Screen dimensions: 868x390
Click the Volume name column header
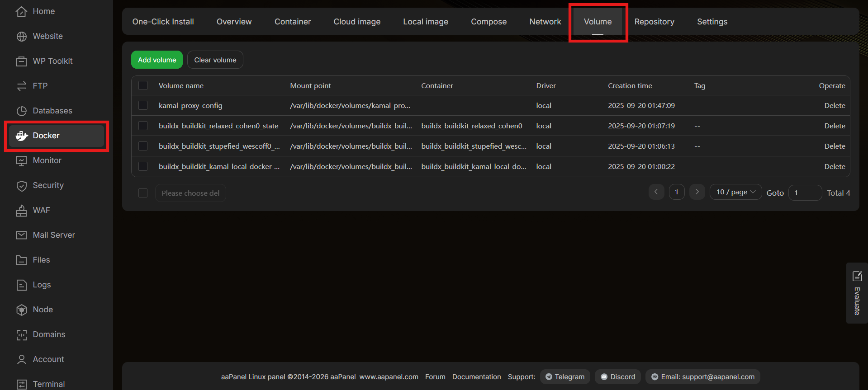tap(181, 85)
